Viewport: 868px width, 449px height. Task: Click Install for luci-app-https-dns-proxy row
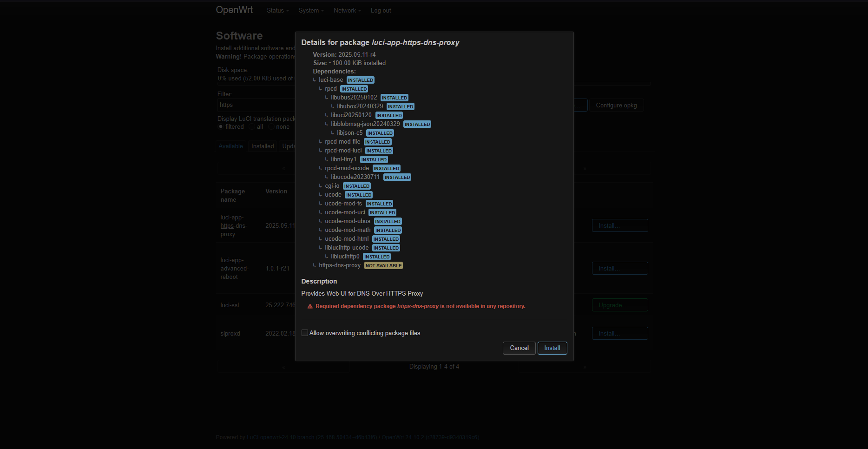[x=620, y=225]
